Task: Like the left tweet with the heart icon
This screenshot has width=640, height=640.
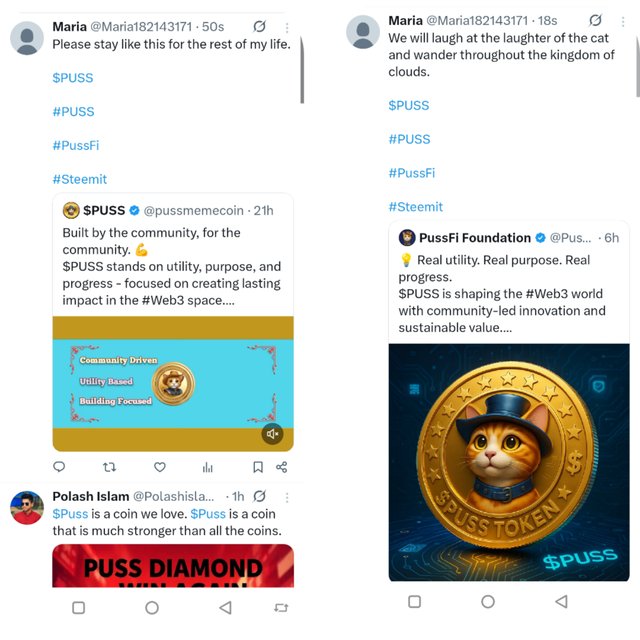Action: (x=160, y=467)
